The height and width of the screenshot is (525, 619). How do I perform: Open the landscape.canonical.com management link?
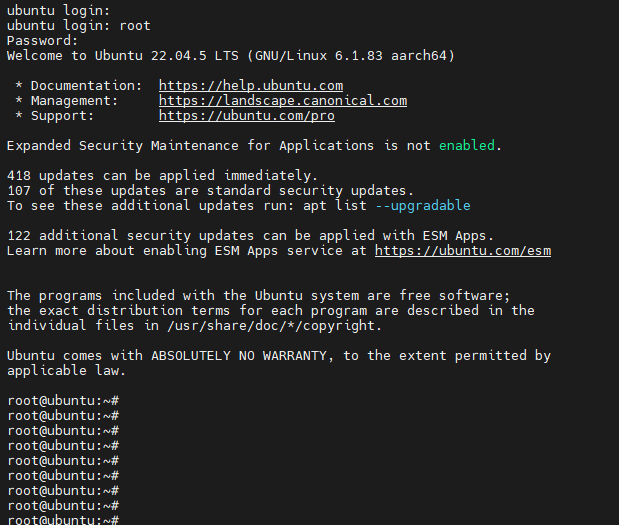pos(282,101)
